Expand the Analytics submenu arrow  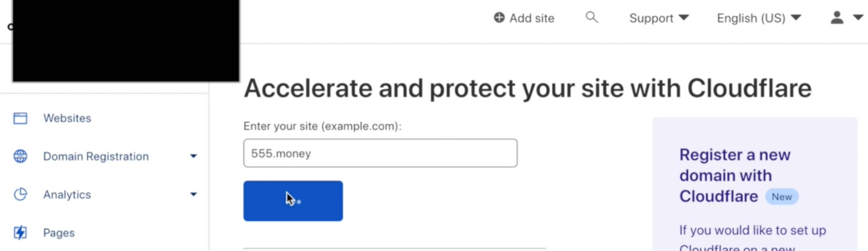point(193,195)
